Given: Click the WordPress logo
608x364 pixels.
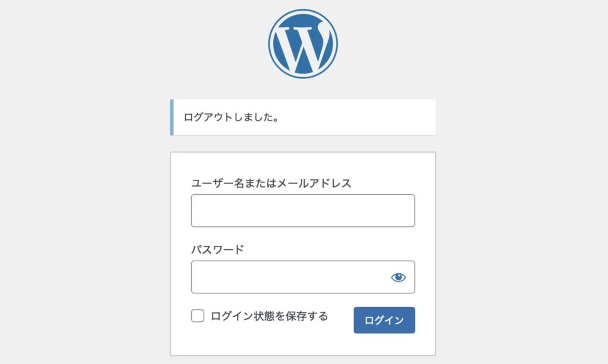Looking at the screenshot, I should [x=303, y=43].
